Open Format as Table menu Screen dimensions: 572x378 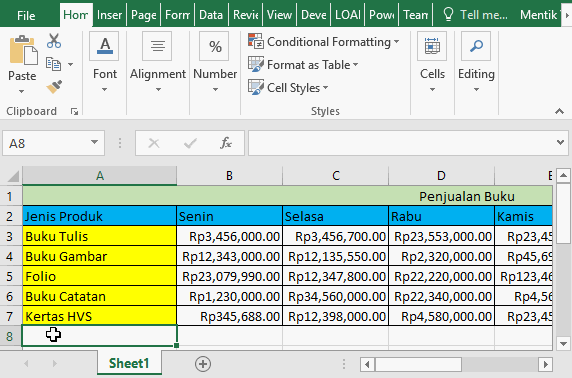tap(303, 65)
